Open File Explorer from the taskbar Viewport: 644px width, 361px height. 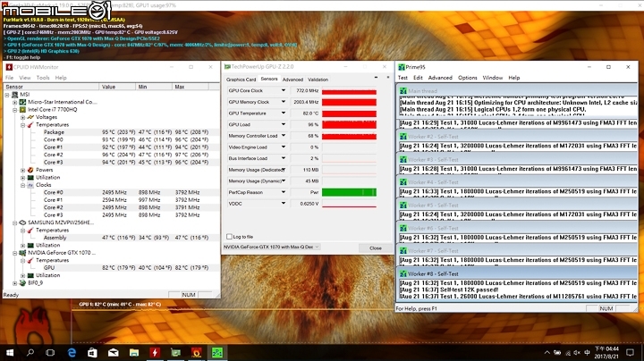click(134, 352)
